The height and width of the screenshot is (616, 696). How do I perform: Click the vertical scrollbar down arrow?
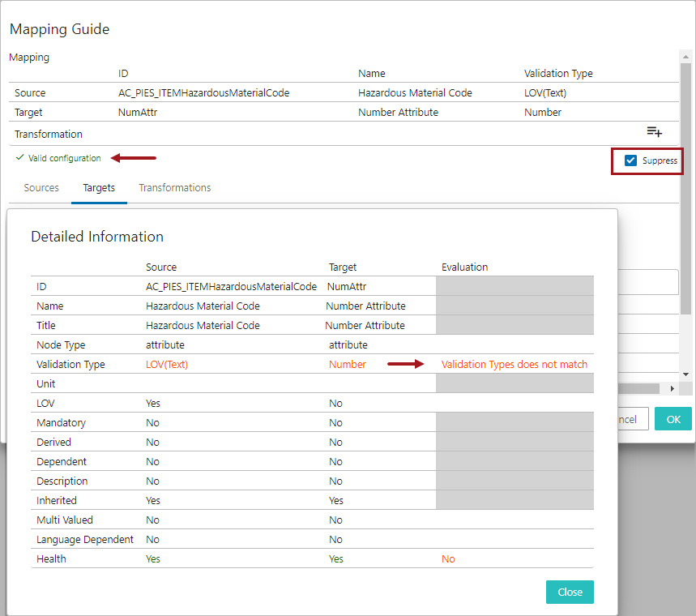[686, 374]
